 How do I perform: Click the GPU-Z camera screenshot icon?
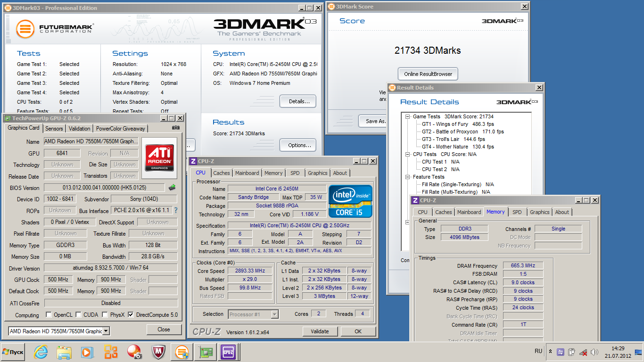coord(176,128)
